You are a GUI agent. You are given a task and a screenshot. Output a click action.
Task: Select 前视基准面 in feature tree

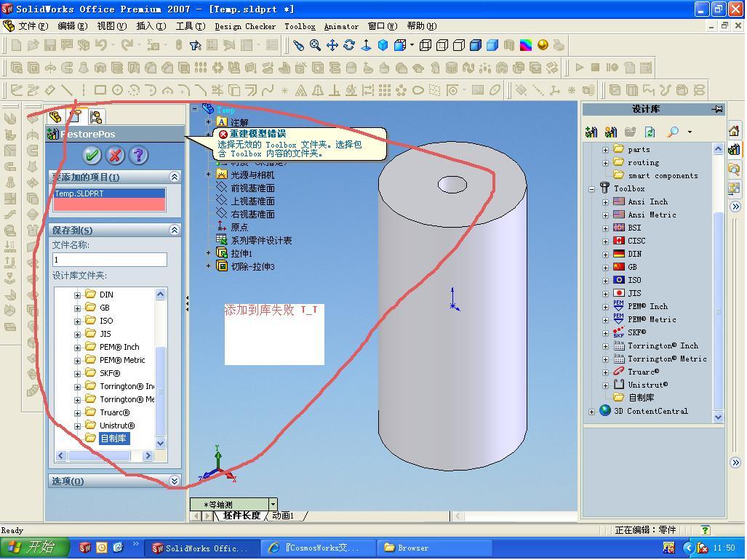click(252, 188)
